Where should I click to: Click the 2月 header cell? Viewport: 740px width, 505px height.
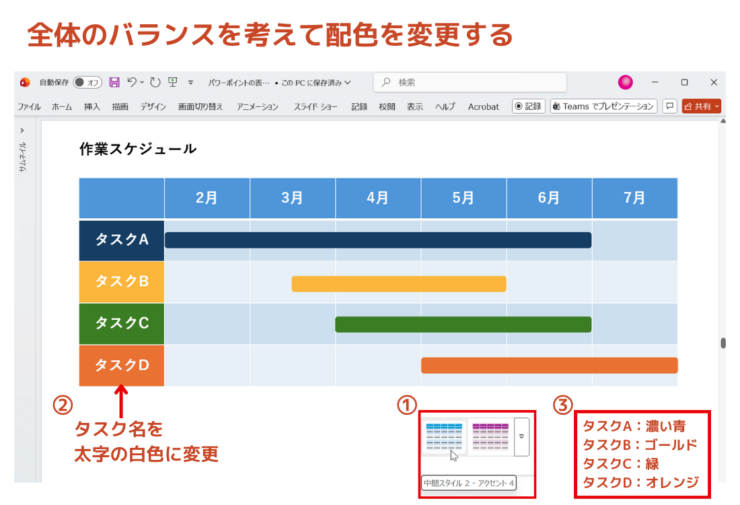point(207,198)
